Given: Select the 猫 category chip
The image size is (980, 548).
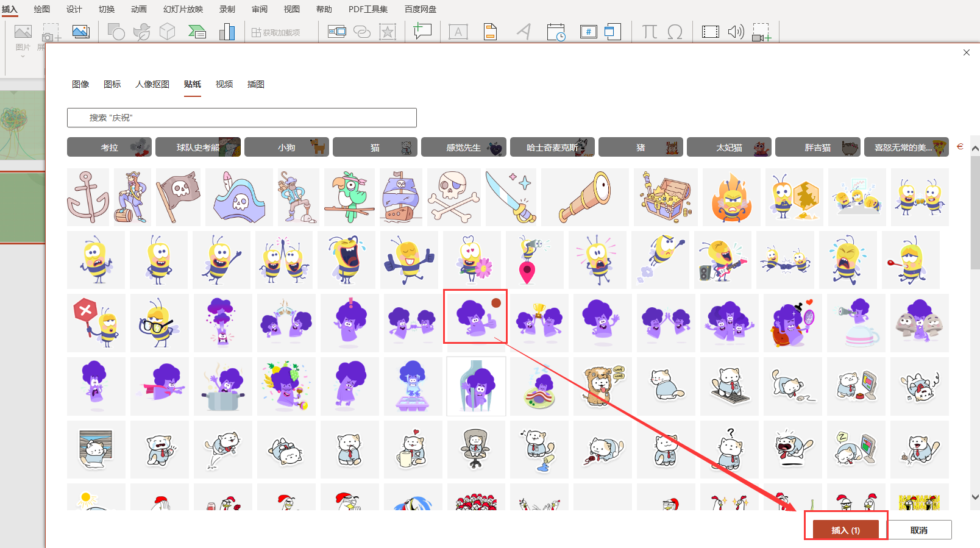Looking at the screenshot, I should [x=375, y=148].
